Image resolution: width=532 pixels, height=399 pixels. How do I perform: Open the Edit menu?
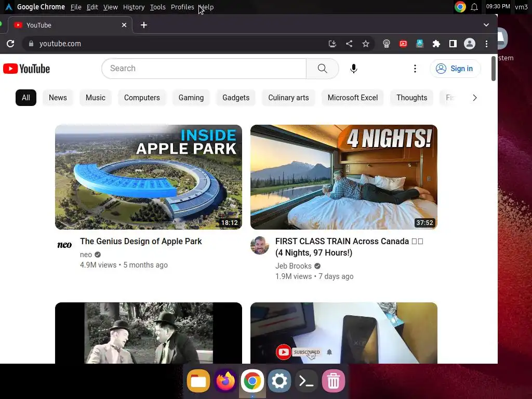pos(92,7)
